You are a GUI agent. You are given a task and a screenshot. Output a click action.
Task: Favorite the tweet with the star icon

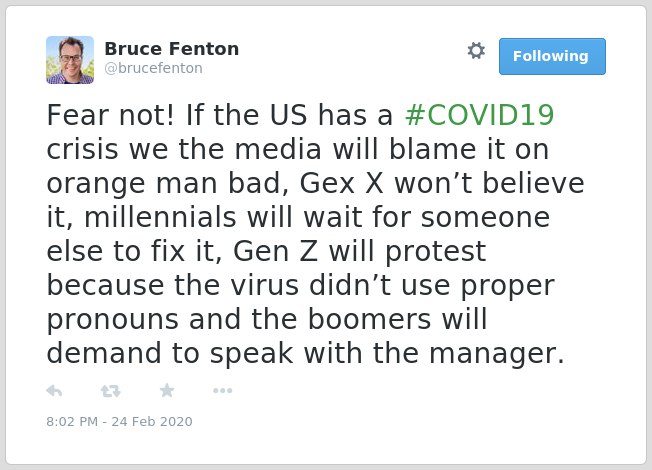tap(167, 390)
